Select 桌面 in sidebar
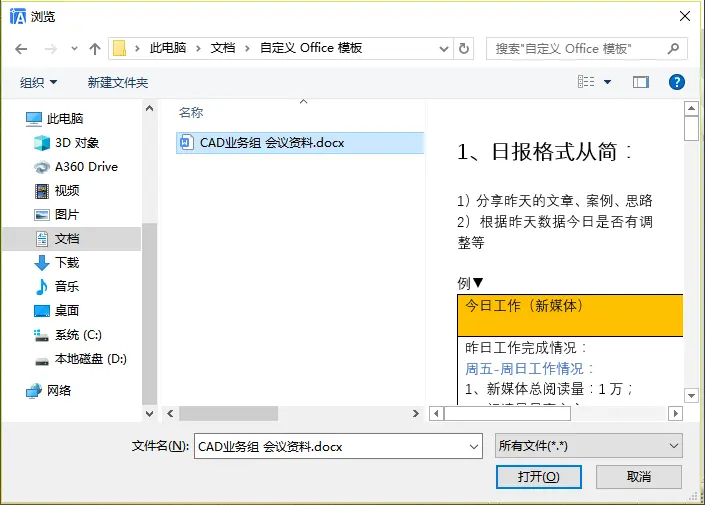705x505 pixels. [x=57, y=310]
